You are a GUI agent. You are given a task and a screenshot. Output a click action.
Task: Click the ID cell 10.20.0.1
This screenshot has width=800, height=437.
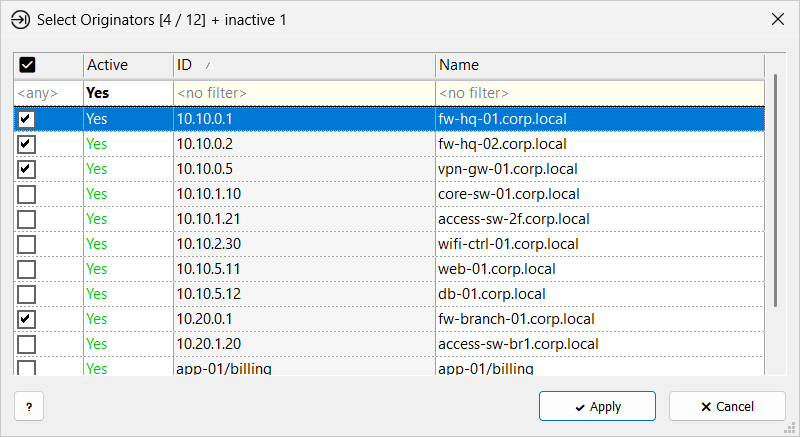tap(304, 319)
